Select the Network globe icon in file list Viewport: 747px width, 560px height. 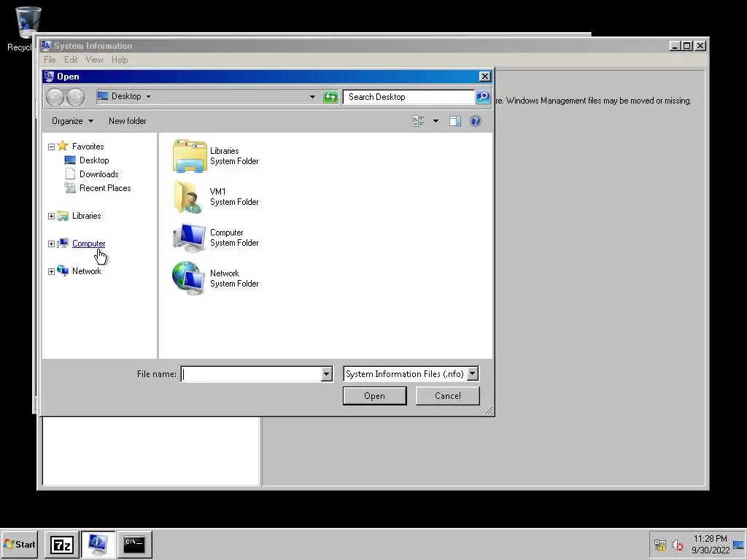(190, 278)
